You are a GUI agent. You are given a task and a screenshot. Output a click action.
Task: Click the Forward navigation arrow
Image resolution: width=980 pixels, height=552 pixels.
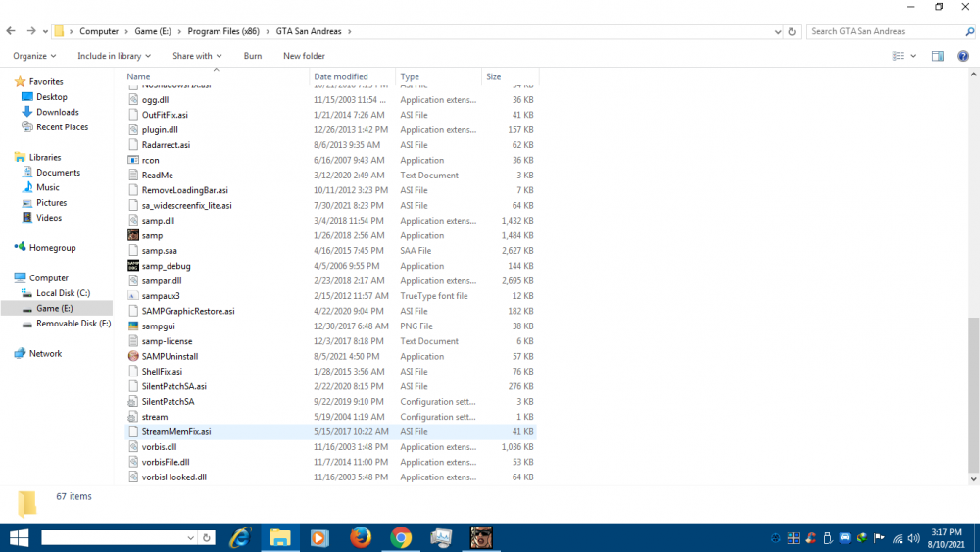(x=30, y=31)
